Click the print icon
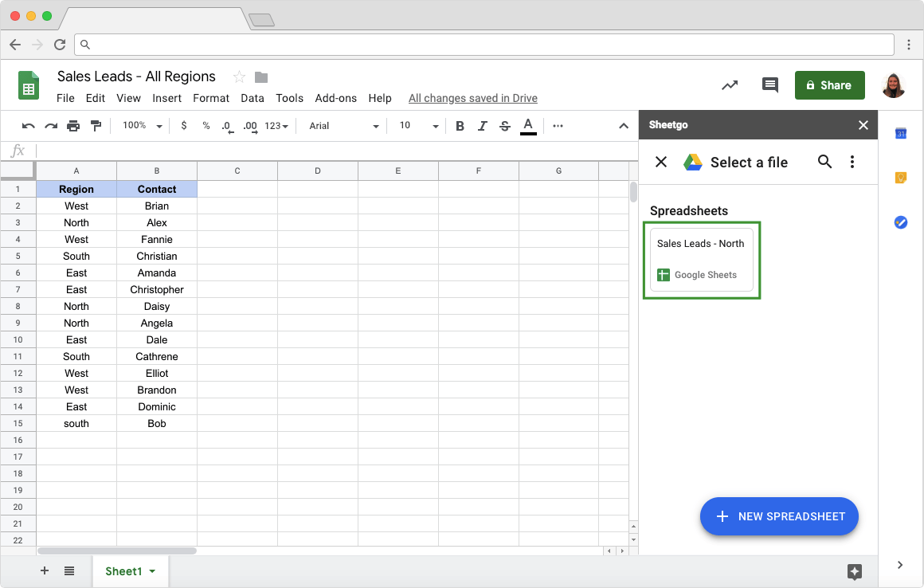Screen dimensions: 924x588 pos(73,126)
